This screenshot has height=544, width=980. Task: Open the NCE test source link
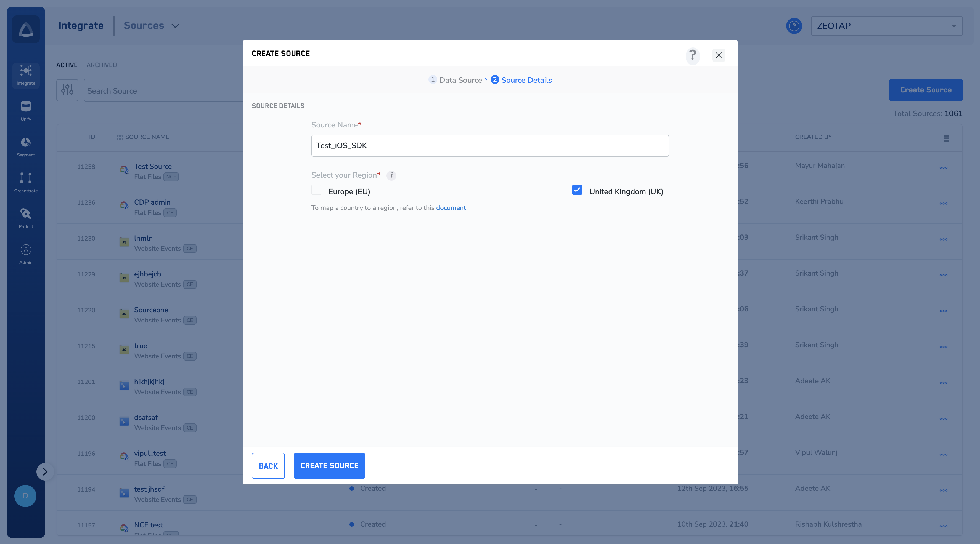[x=148, y=525]
